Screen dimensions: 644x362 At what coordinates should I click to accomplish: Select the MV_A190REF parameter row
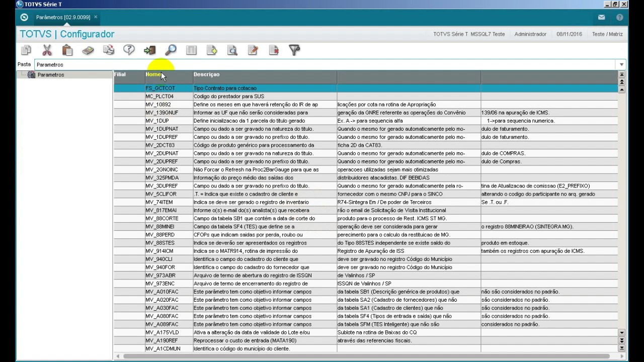click(366, 340)
